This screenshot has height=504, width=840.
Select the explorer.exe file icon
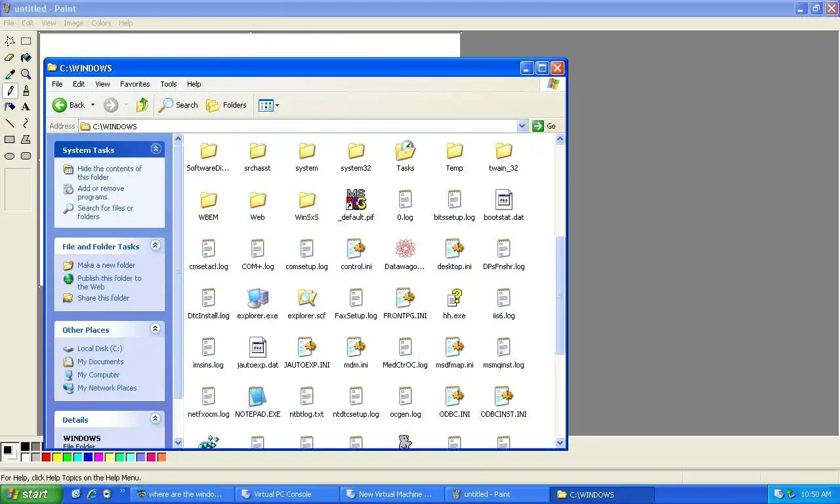click(x=257, y=299)
